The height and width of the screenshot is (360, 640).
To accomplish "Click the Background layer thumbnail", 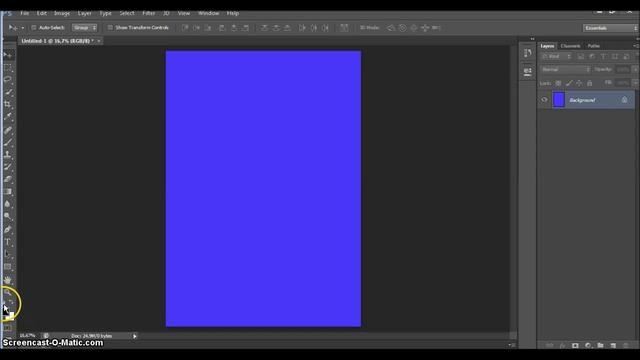I will coord(559,100).
